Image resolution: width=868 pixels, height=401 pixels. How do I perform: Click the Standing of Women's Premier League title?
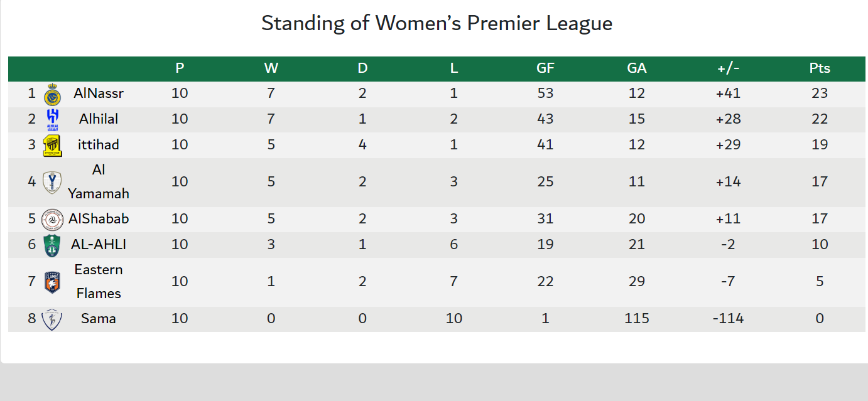(x=437, y=23)
